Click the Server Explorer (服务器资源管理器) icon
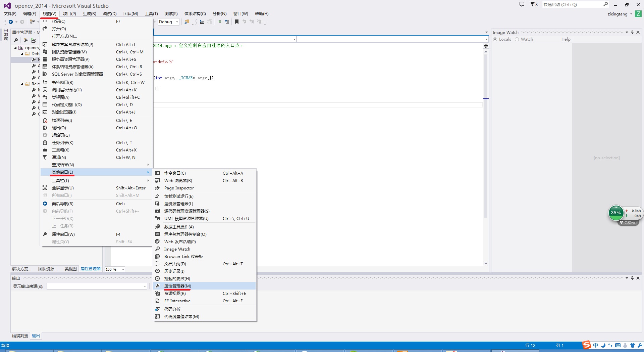 pos(45,59)
